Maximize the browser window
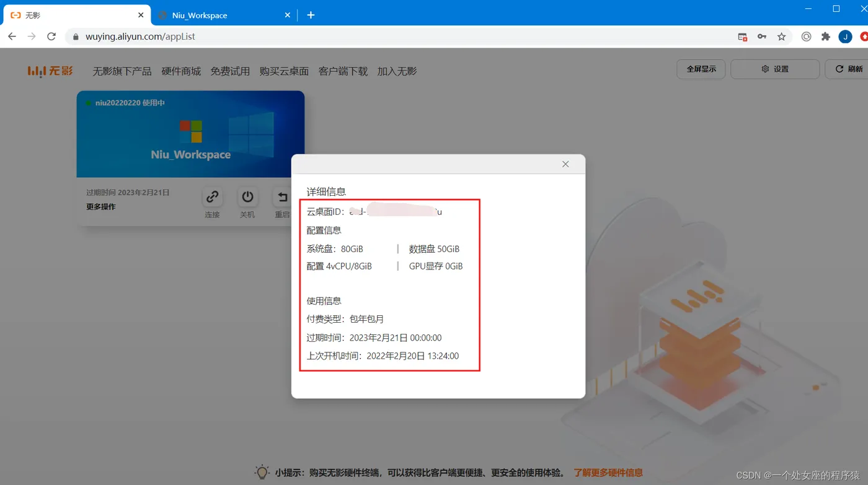Image resolution: width=868 pixels, height=485 pixels. click(836, 9)
